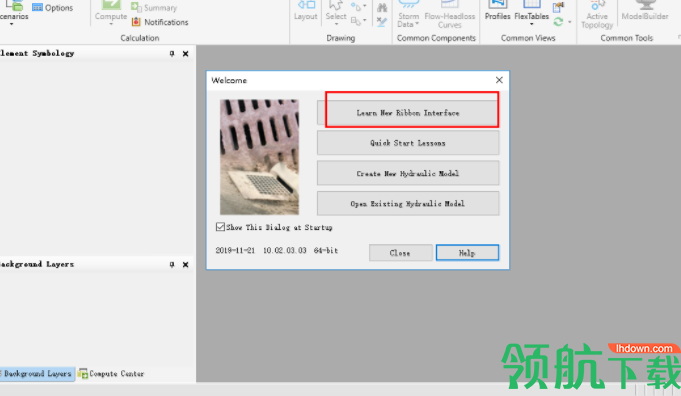
Task: Switch to the Background Layers tab
Action: click(x=37, y=373)
